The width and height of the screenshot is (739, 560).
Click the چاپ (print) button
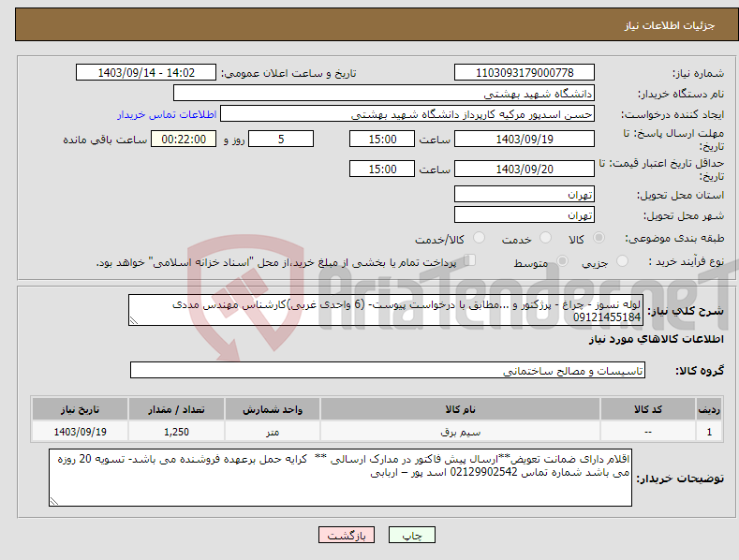(411, 535)
